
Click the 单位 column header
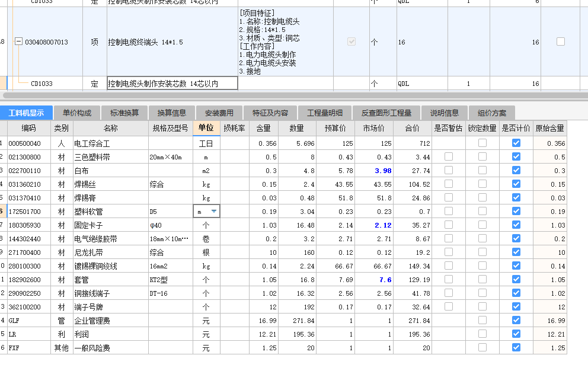[206, 128]
